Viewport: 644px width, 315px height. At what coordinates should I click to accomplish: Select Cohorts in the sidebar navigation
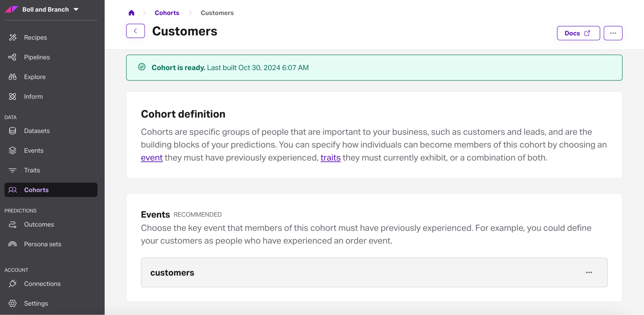[x=36, y=190]
